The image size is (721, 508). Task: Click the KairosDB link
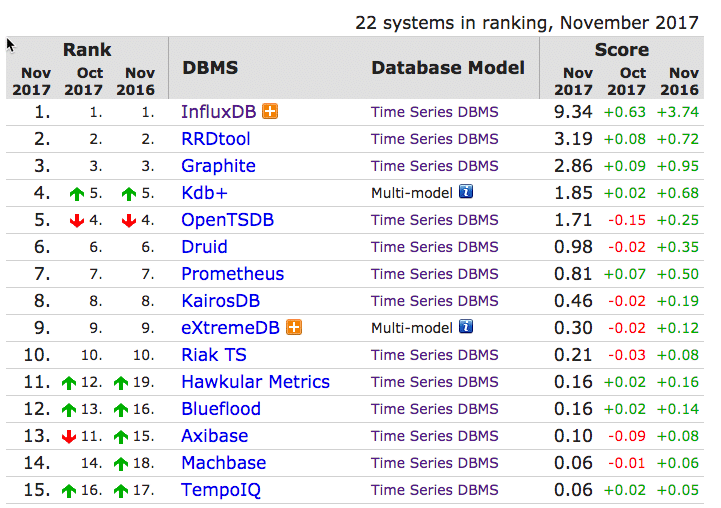tap(221, 301)
